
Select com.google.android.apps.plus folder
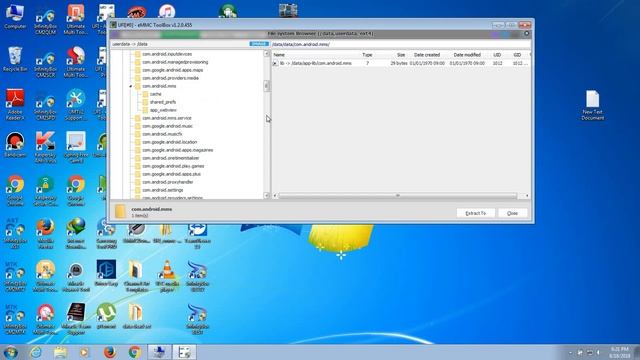pyautogui.click(x=171, y=174)
